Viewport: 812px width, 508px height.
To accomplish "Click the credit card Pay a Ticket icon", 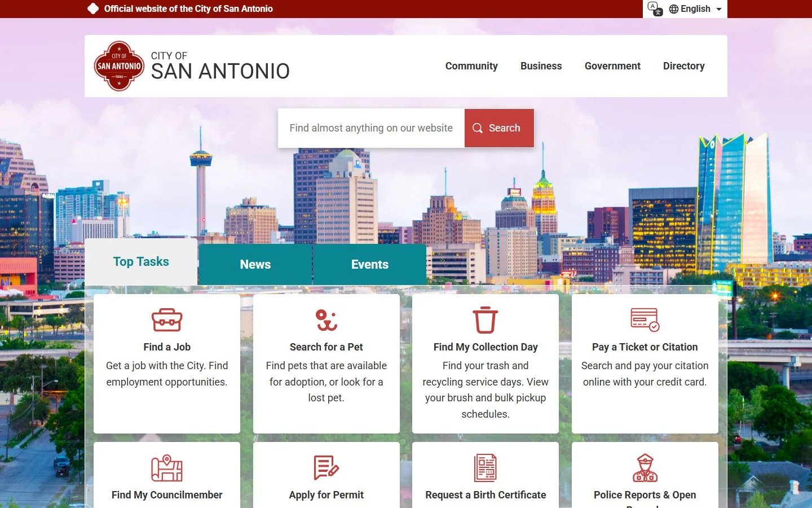I will (x=645, y=320).
